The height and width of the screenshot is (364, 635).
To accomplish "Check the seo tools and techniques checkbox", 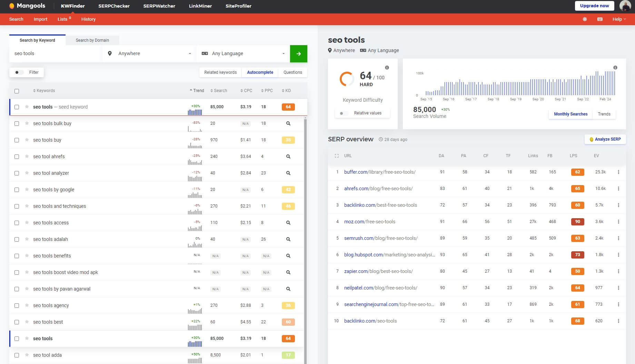I will (17, 206).
